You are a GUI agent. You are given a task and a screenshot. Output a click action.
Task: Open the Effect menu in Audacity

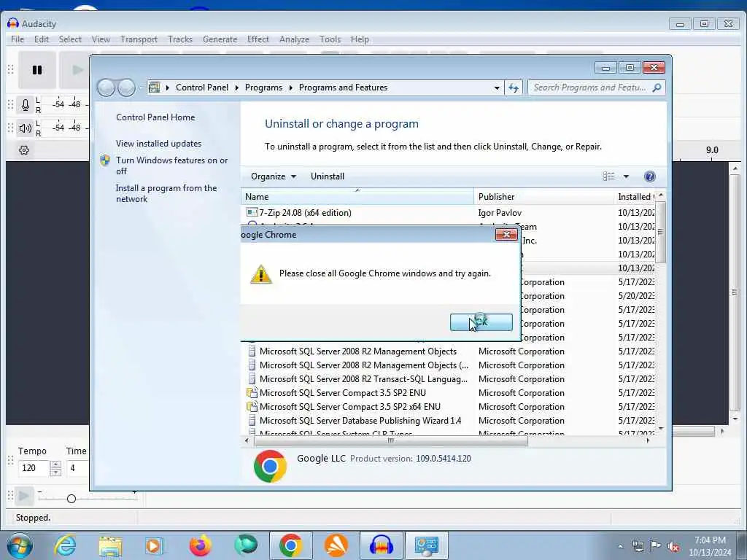[258, 39]
